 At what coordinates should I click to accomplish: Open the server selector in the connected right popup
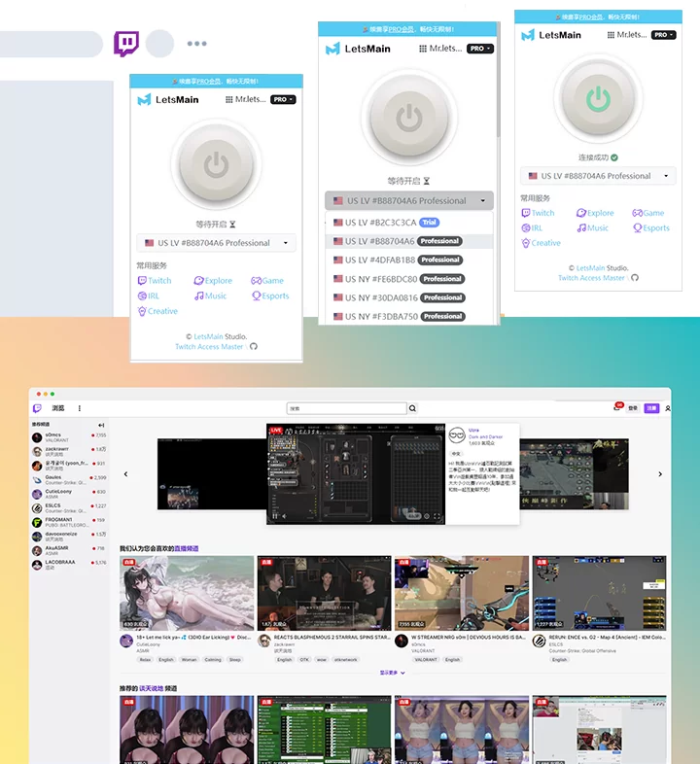click(x=598, y=176)
